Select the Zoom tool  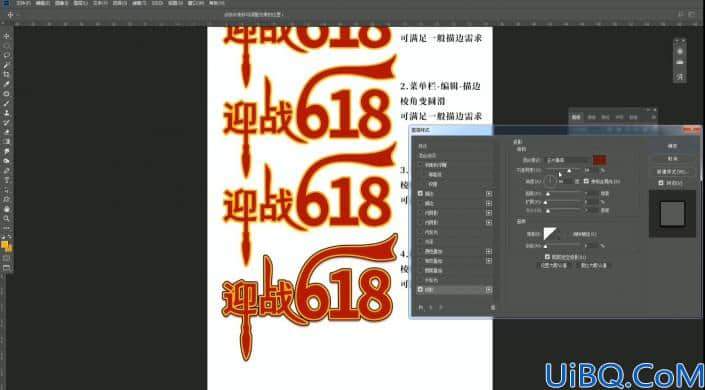coord(7,218)
